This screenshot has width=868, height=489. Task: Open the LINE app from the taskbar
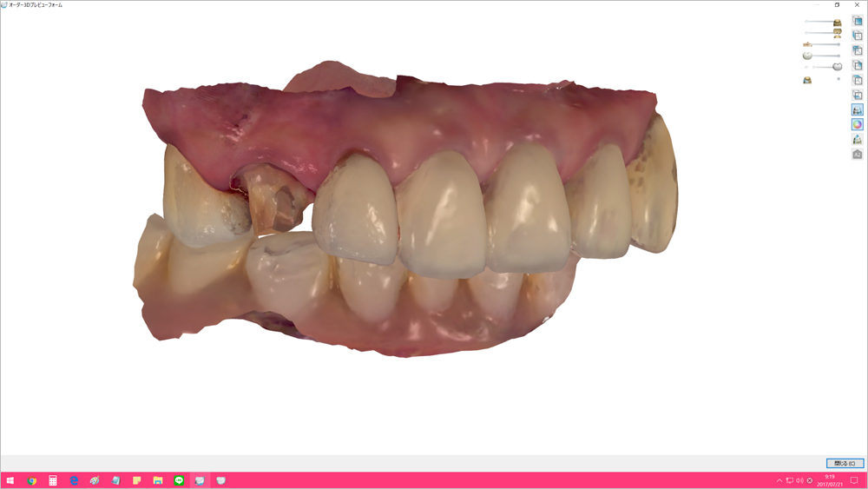179,480
